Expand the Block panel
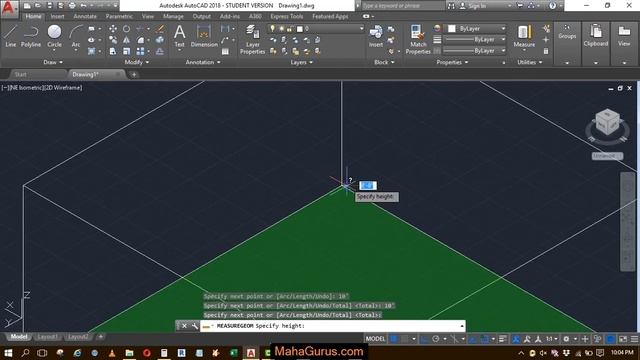This screenshot has width=640, height=360. point(384,62)
